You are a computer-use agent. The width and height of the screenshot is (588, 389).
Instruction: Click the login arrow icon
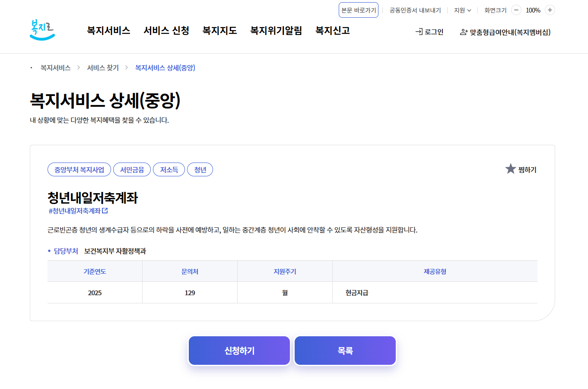[419, 32]
